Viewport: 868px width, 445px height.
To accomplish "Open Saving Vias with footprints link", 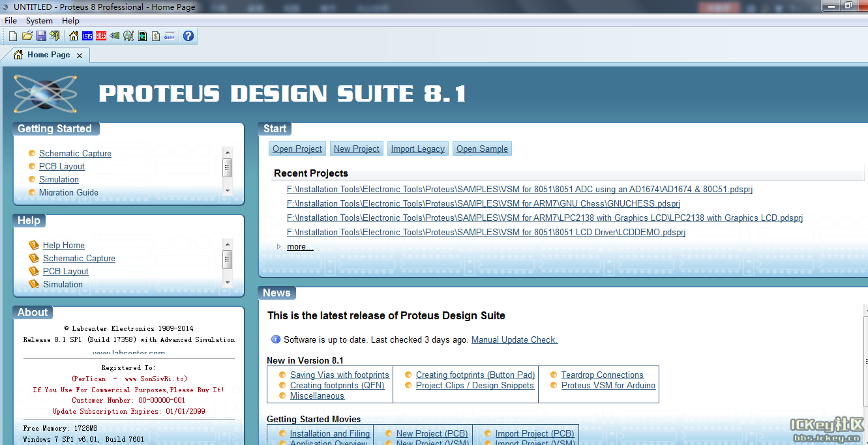I will pos(340,375).
